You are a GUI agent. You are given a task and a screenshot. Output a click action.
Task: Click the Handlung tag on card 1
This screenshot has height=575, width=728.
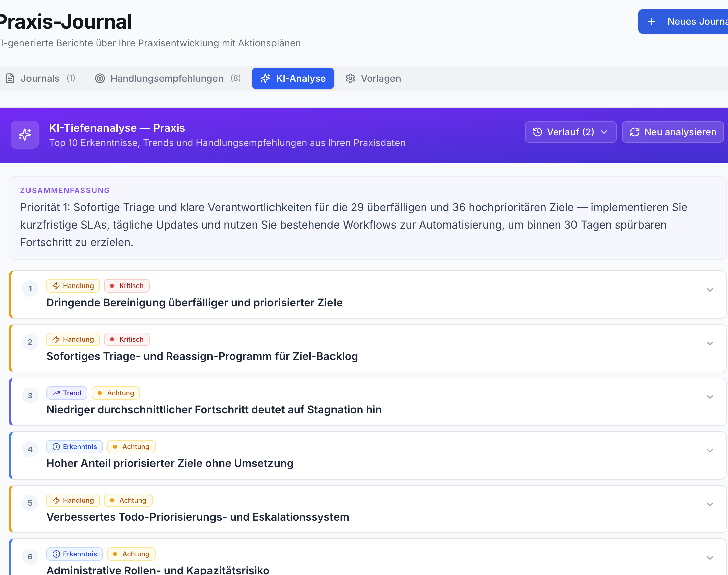click(73, 286)
